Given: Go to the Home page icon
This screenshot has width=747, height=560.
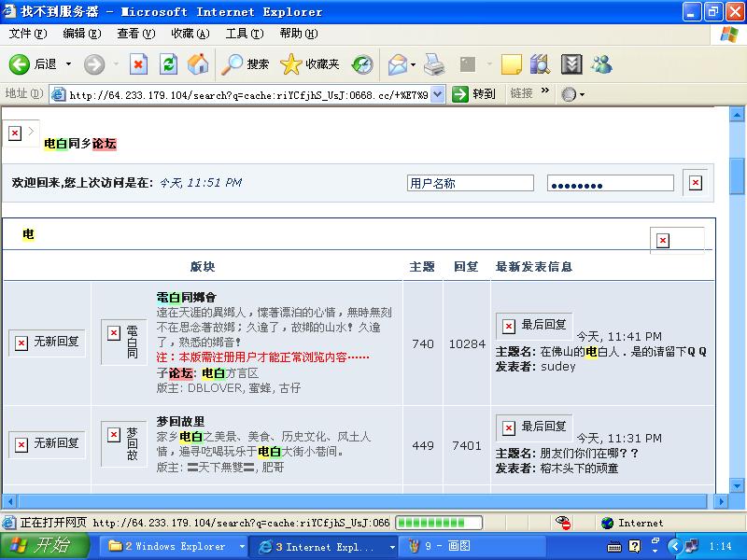Looking at the screenshot, I should pyautogui.click(x=198, y=64).
